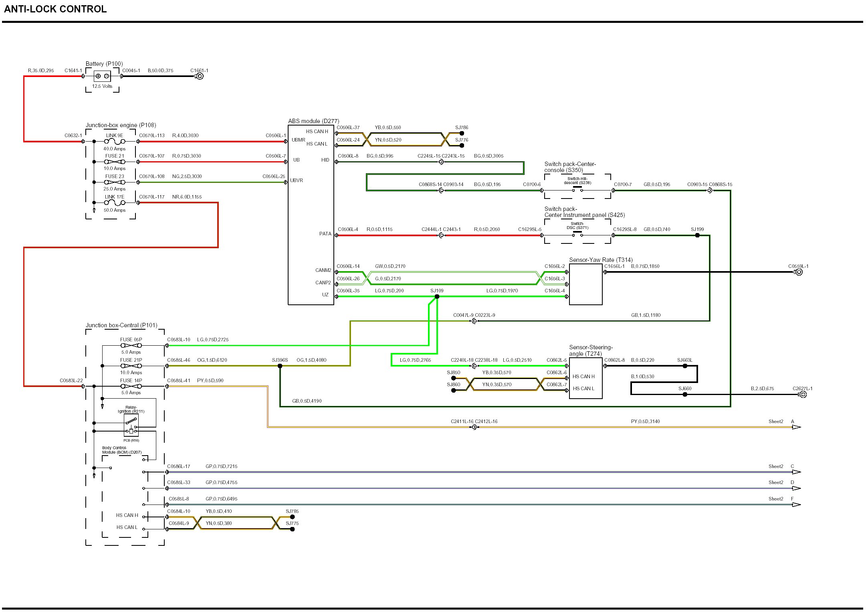Click the C2627L-1 ground eyelet symbol
This screenshot has width=868, height=614.
[x=803, y=395]
